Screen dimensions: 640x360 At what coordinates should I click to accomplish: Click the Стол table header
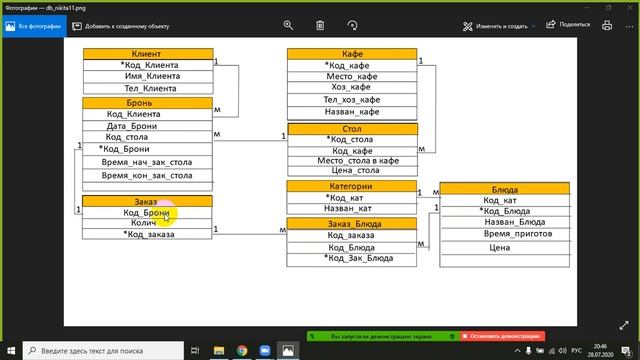click(x=353, y=129)
